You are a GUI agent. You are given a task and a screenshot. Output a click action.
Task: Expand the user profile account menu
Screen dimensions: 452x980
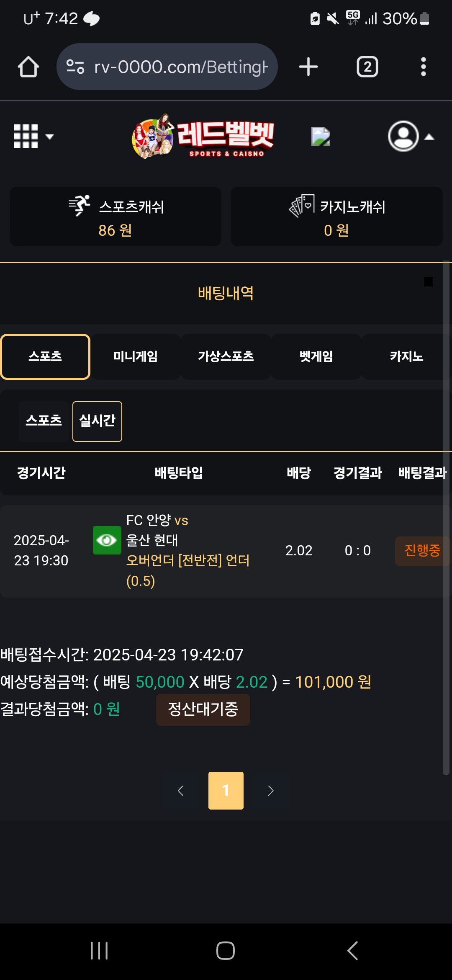pos(411,137)
